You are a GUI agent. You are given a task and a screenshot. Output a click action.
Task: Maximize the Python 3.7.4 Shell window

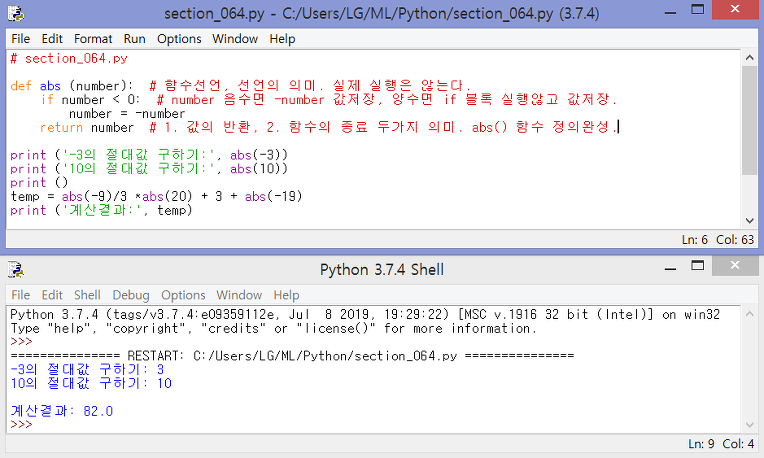point(698,266)
